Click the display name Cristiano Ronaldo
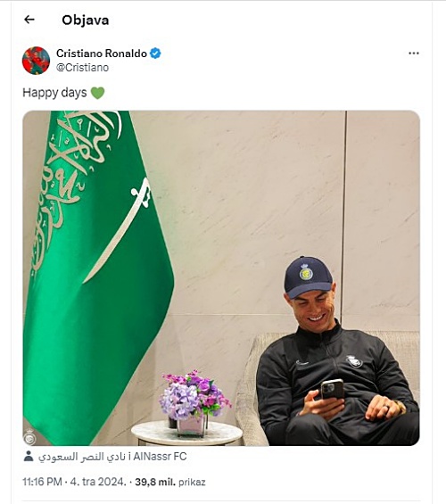Viewport: 446px width, 504px height. click(102, 54)
